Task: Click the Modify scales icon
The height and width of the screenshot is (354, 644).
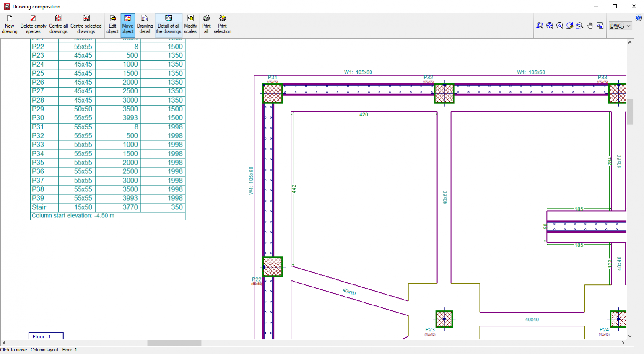Action: pos(190,25)
